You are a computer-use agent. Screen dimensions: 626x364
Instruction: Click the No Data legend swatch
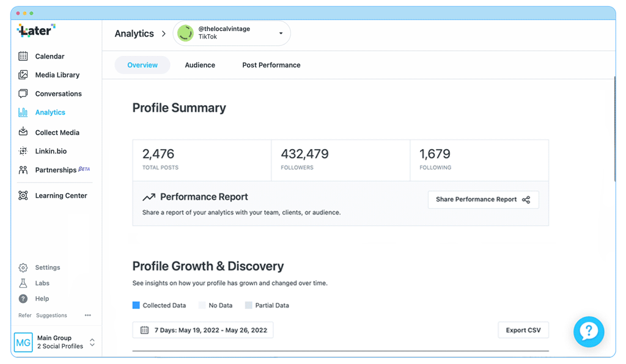[202, 305]
